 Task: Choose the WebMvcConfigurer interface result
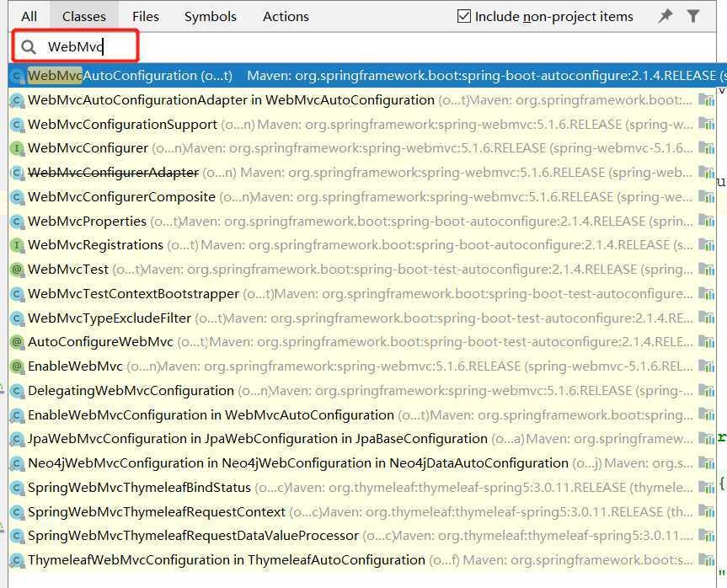pyautogui.click(x=362, y=148)
